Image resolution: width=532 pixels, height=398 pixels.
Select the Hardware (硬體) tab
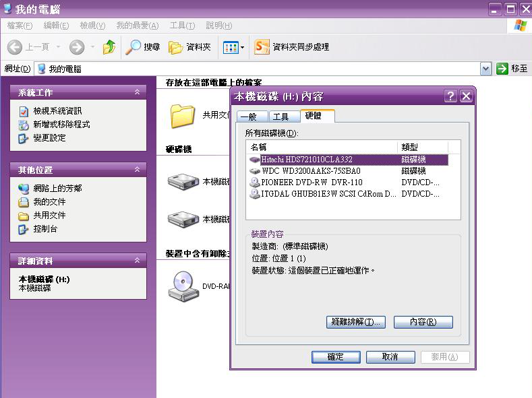click(x=317, y=116)
